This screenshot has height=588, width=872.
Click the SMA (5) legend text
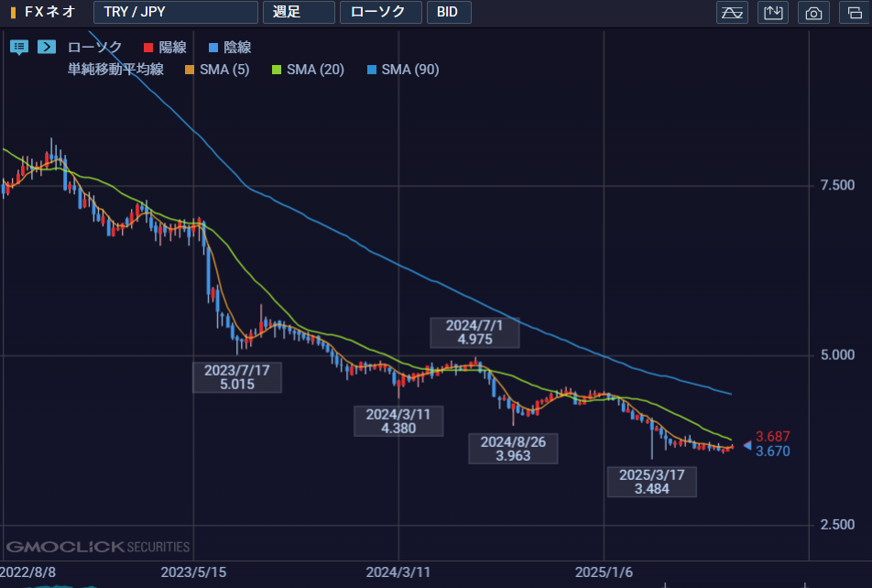(224, 70)
